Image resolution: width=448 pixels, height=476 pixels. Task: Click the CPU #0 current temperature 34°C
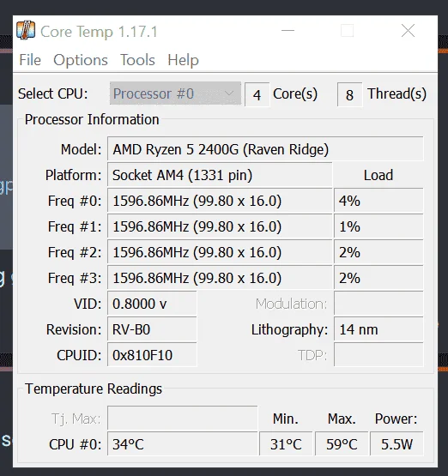point(183,444)
